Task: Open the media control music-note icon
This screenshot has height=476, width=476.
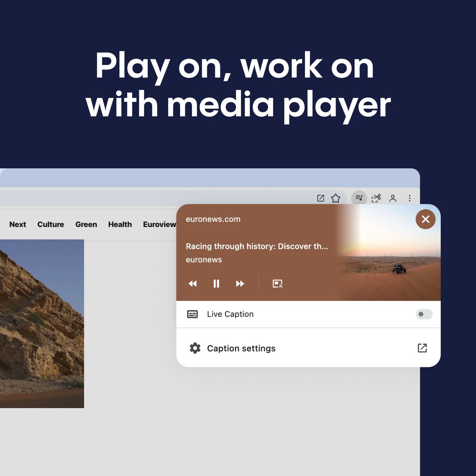Action: click(359, 198)
